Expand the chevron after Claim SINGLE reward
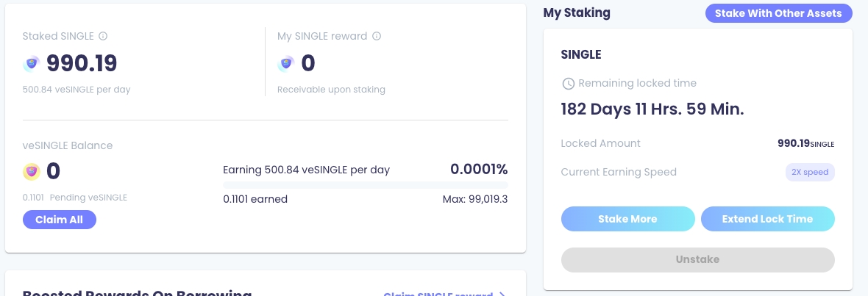Viewport: 868px width, 296px height. tap(502, 294)
